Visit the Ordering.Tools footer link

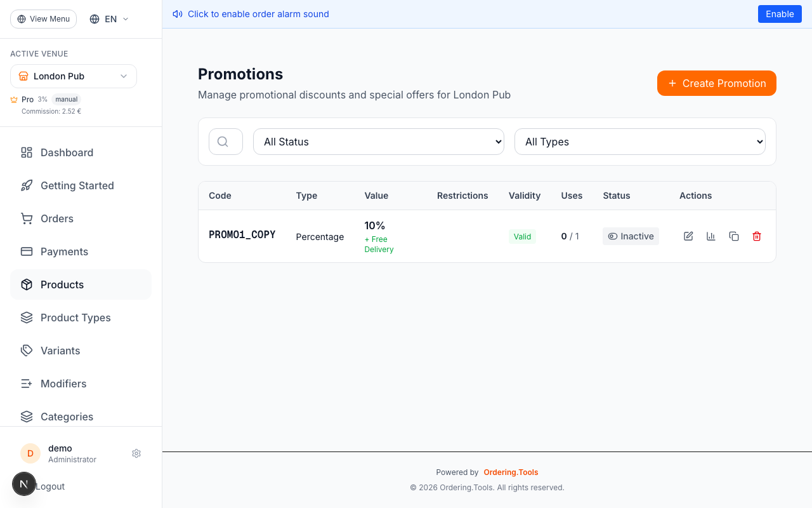(511, 472)
